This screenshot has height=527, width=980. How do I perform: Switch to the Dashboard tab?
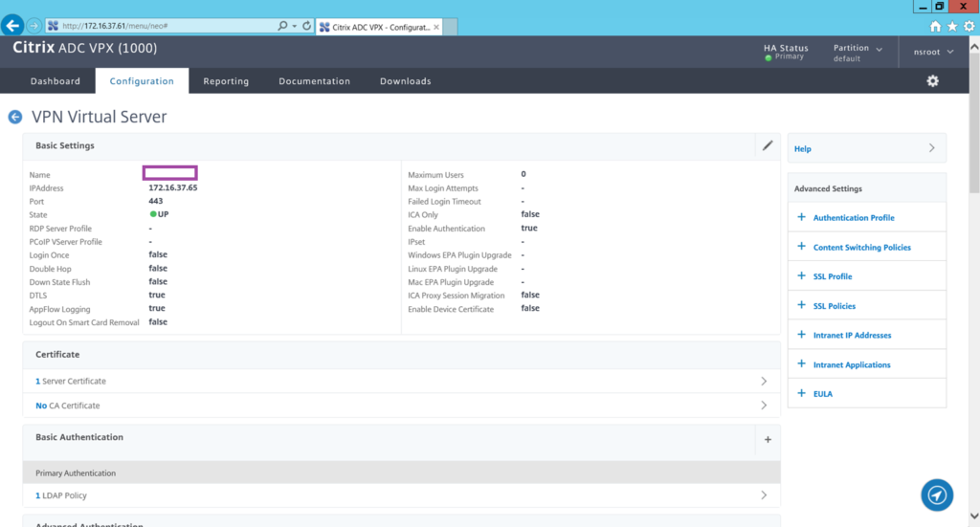pyautogui.click(x=55, y=81)
